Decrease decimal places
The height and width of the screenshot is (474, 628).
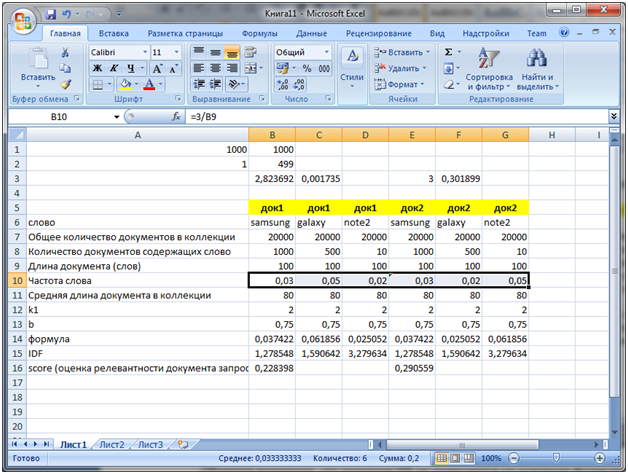[x=299, y=84]
